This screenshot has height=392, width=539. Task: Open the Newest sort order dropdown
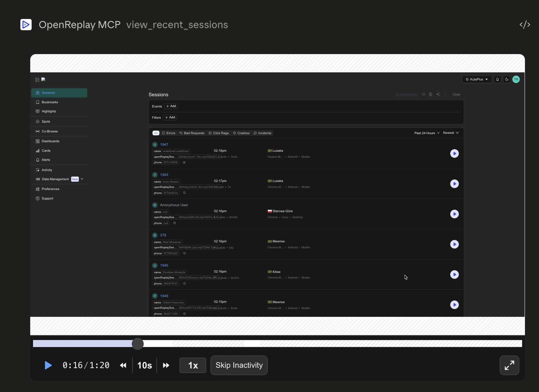(x=451, y=133)
